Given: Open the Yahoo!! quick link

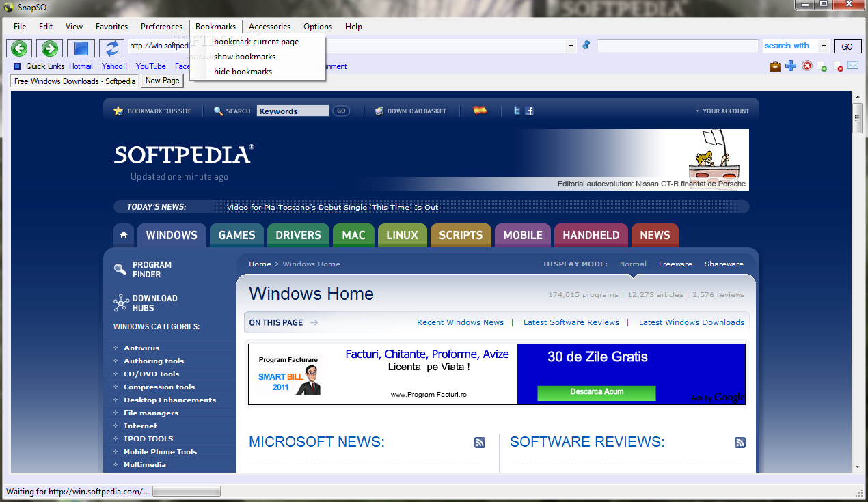Looking at the screenshot, I should (x=114, y=66).
